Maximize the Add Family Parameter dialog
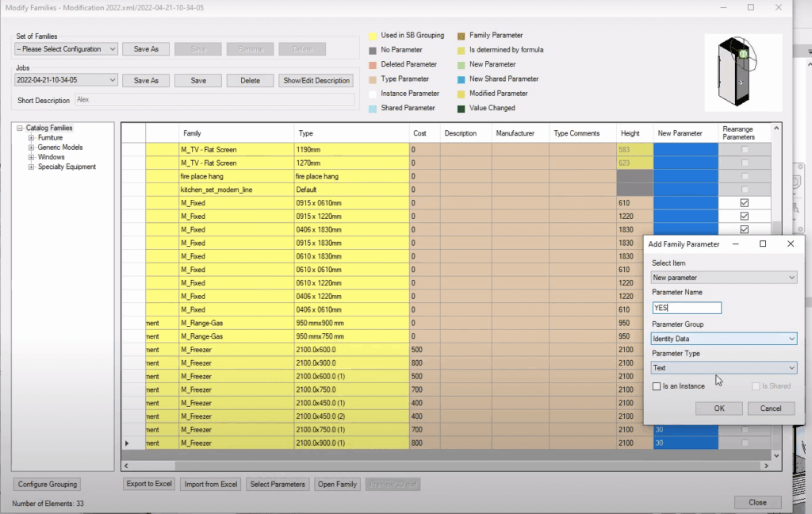Image resolution: width=812 pixels, height=514 pixels. (x=762, y=244)
